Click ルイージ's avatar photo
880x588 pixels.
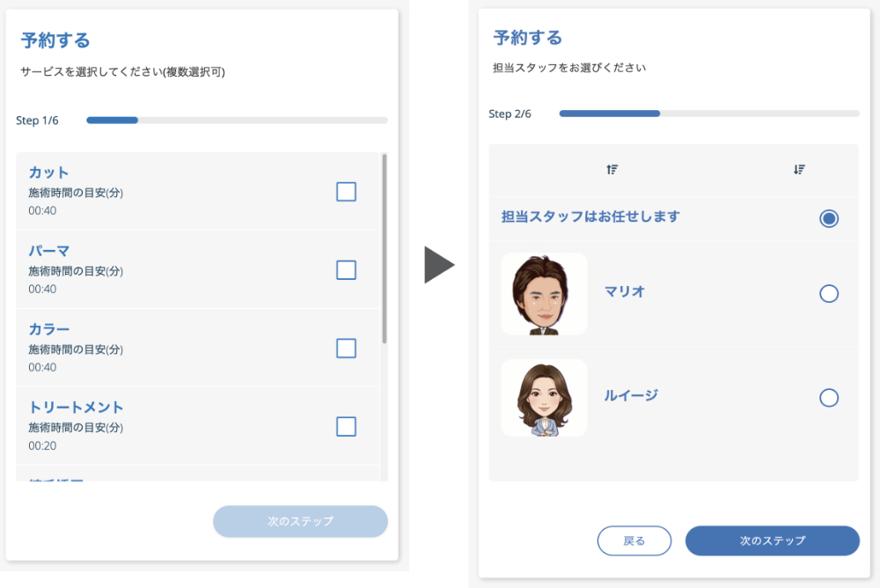pyautogui.click(x=544, y=398)
